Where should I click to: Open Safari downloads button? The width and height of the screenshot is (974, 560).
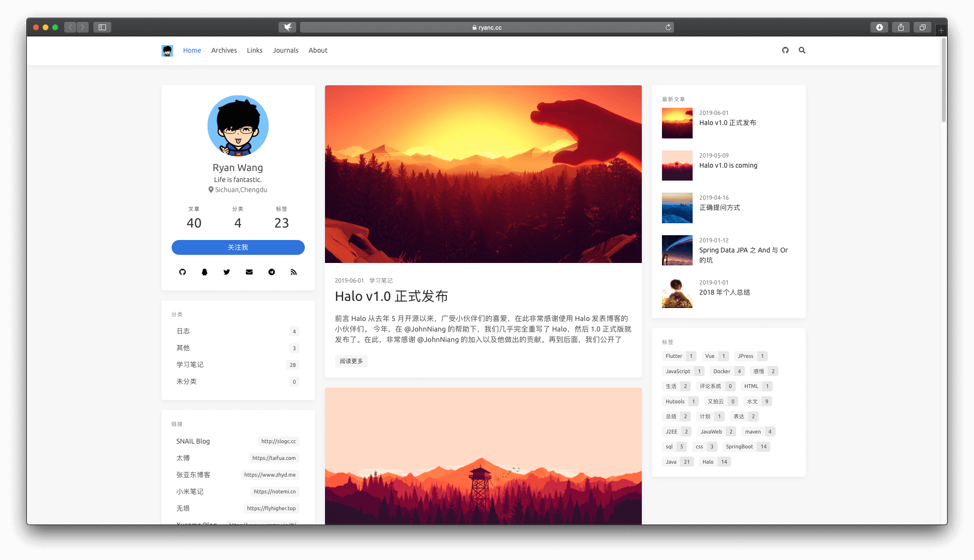(879, 27)
